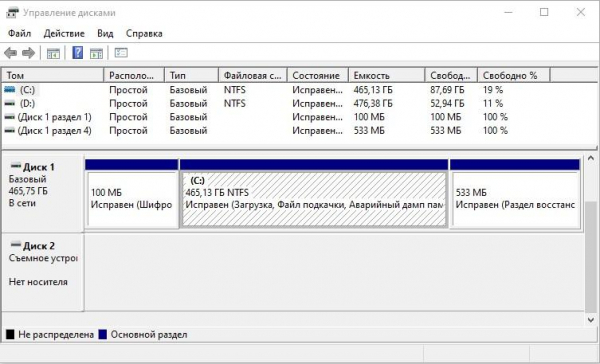Click the Forward arrow toolbar icon
The width and height of the screenshot is (600, 364).
[x=28, y=53]
